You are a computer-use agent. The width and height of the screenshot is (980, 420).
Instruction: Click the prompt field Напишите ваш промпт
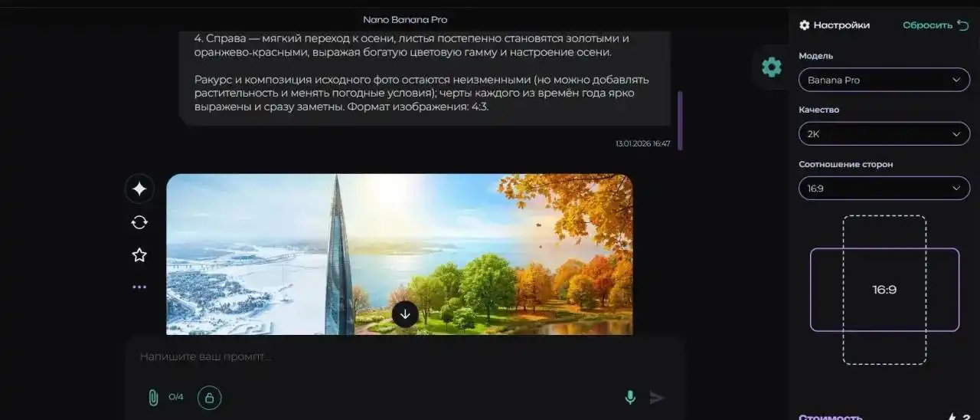[404, 357]
